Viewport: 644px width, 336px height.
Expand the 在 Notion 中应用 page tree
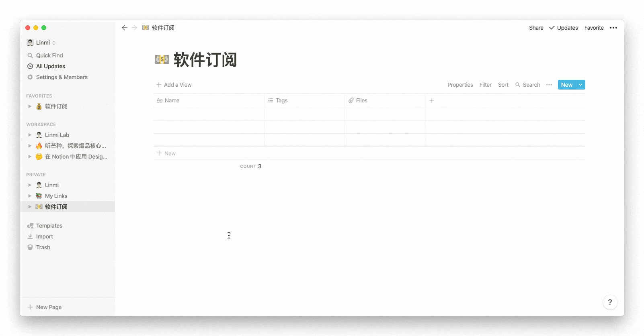(30, 157)
